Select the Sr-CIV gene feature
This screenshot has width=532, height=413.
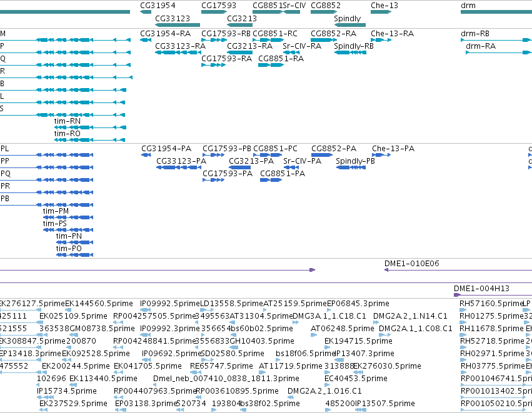tap(291, 12)
